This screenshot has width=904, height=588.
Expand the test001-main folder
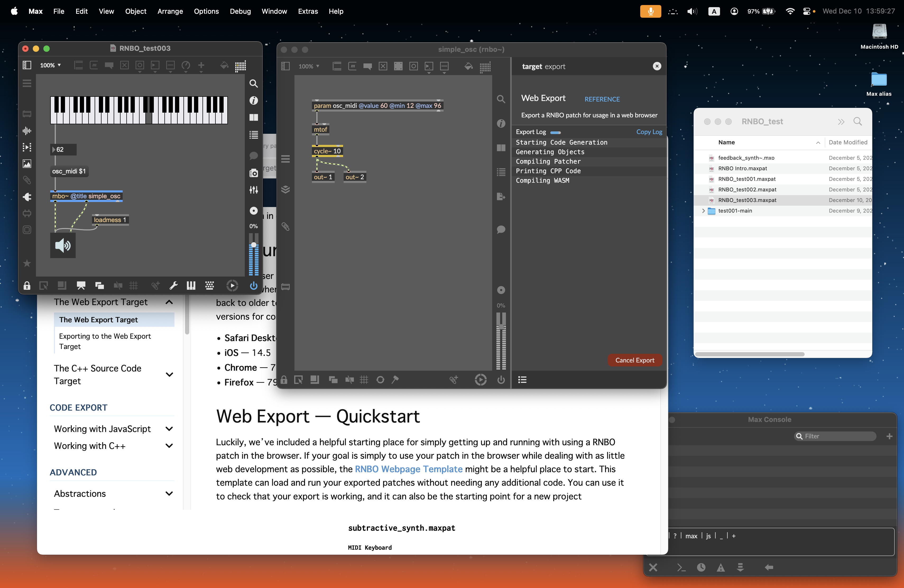[x=703, y=211]
